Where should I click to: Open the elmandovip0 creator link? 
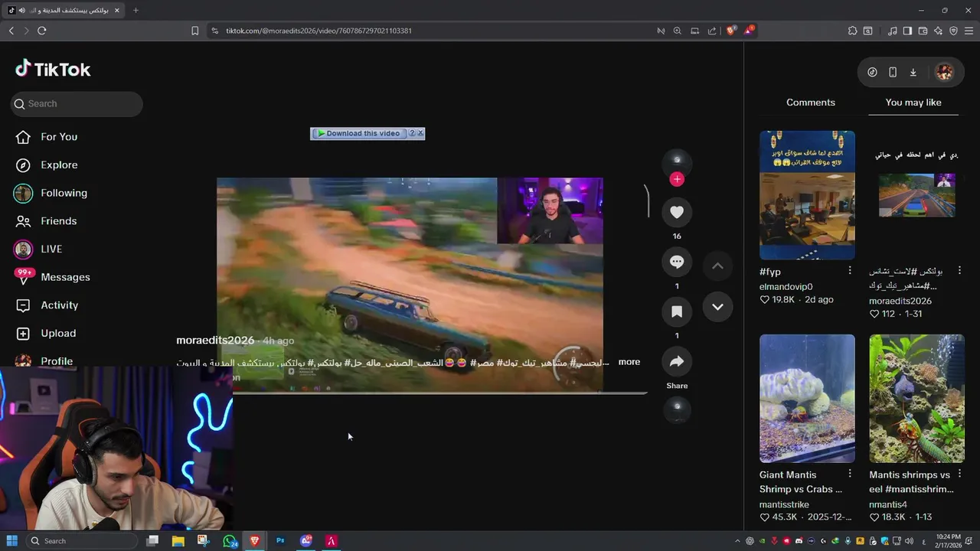786,287
